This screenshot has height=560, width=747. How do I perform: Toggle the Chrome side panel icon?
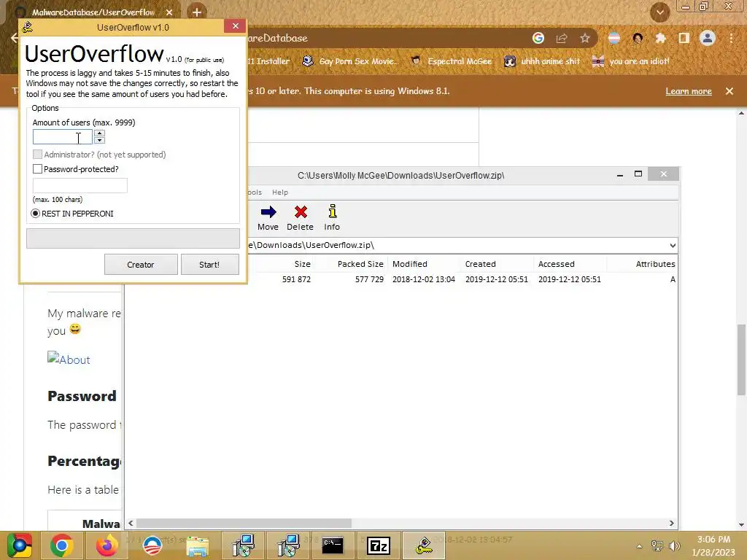(684, 38)
